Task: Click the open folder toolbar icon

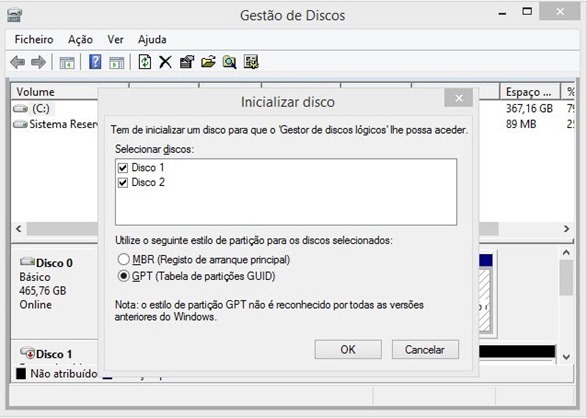Action: [x=208, y=62]
